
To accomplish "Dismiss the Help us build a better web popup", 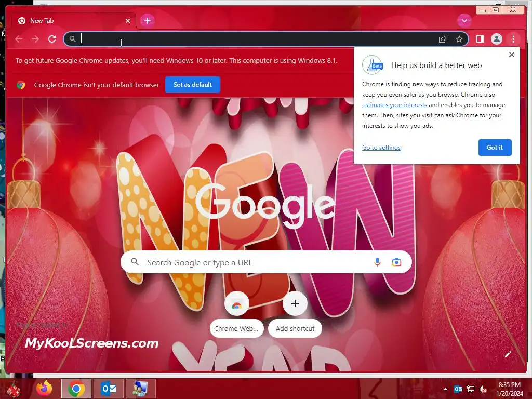I will (x=512, y=55).
